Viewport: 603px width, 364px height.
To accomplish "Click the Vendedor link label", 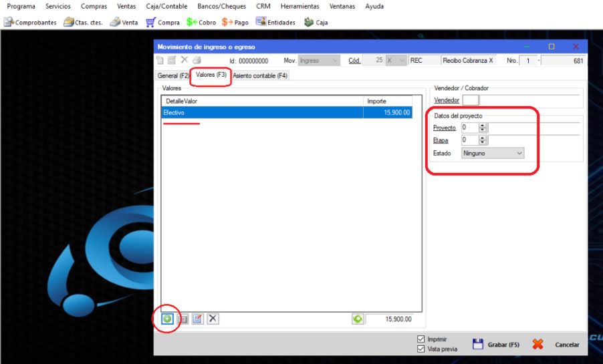I will [447, 100].
